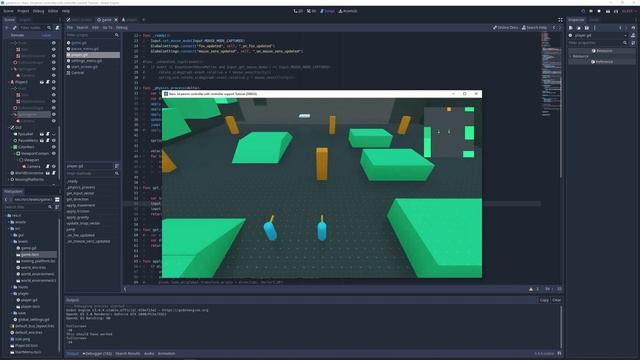
Task: Open the Search Results bottom tab
Action: coord(127,353)
